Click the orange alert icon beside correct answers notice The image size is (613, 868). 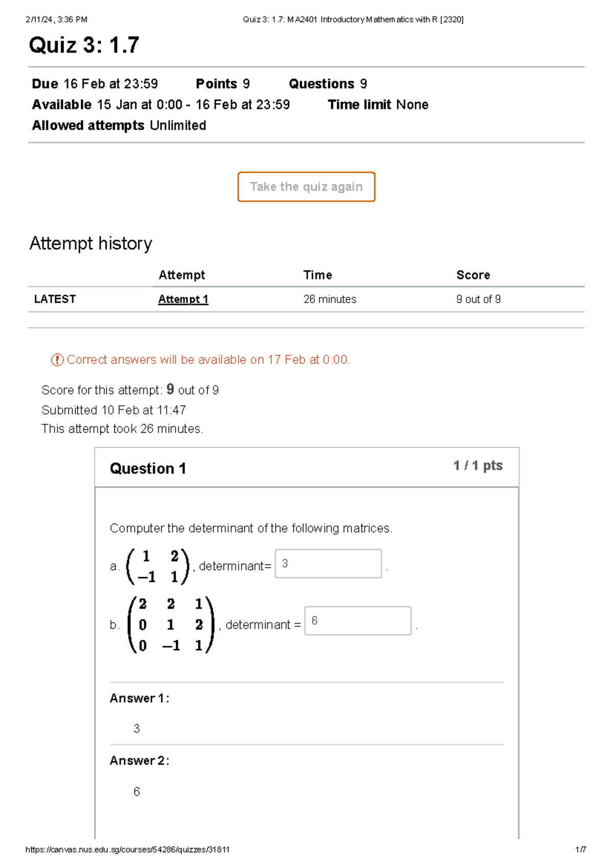coord(58,360)
